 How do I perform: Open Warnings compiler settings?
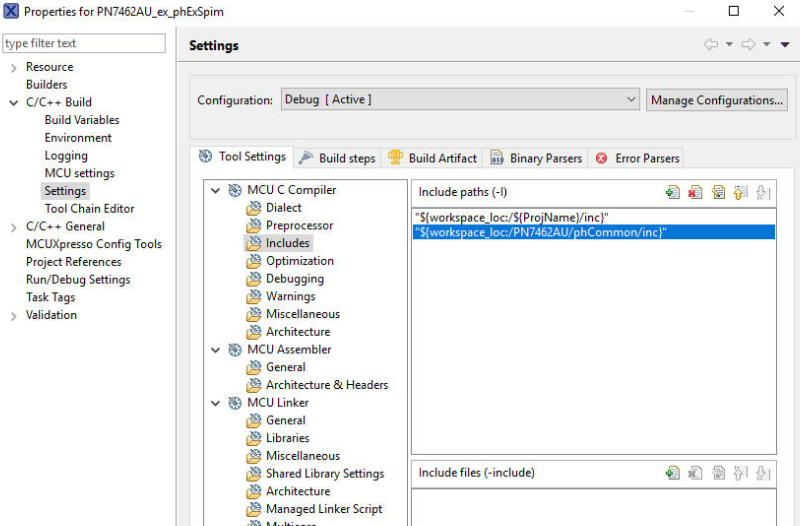(290, 296)
